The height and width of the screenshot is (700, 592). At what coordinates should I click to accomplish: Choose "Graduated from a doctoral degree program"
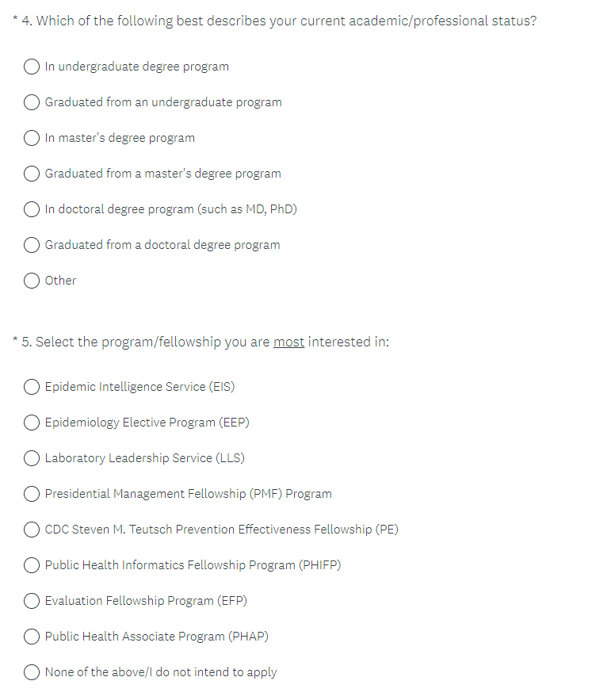coord(32,245)
